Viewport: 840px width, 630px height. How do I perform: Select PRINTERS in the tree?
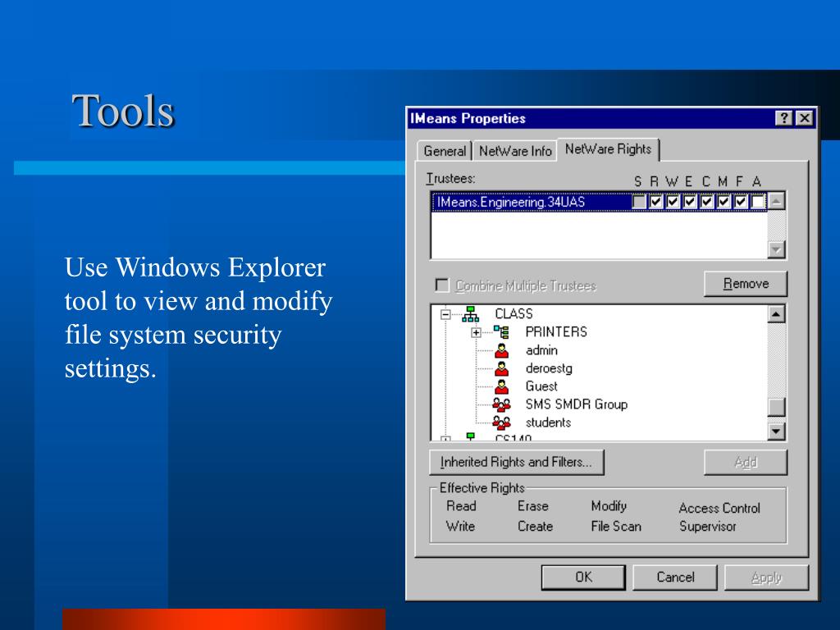[556, 332]
